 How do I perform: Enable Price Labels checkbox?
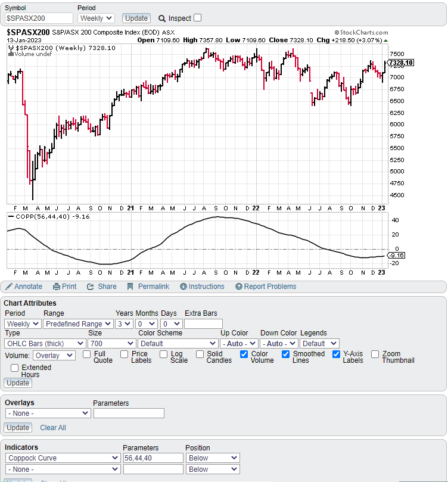point(124,354)
